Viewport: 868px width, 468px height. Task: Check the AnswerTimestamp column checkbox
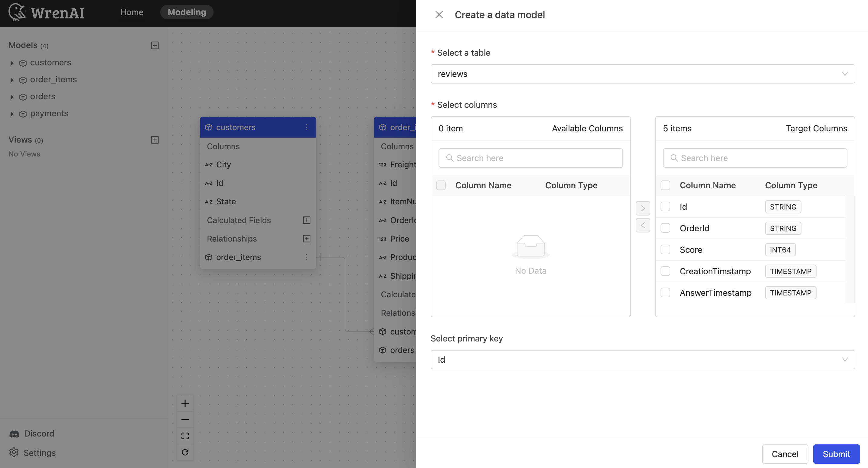click(x=665, y=292)
